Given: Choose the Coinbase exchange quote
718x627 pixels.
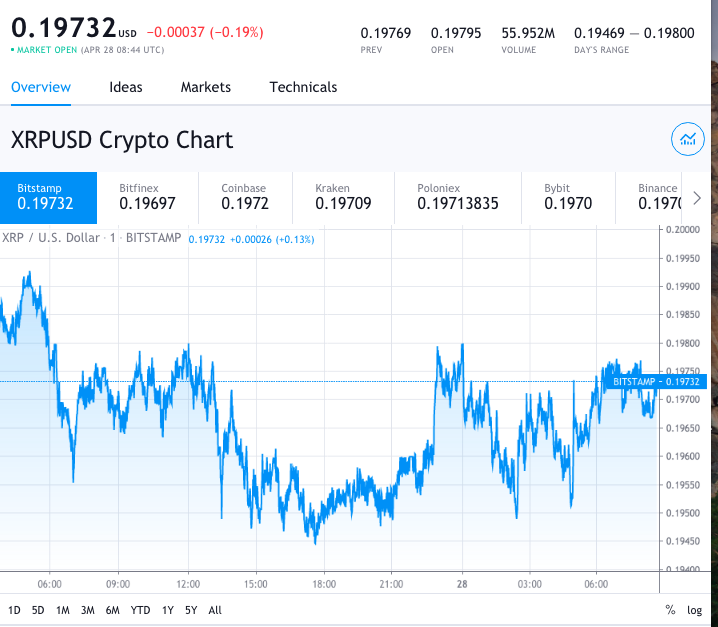Looking at the screenshot, I should tap(245, 197).
